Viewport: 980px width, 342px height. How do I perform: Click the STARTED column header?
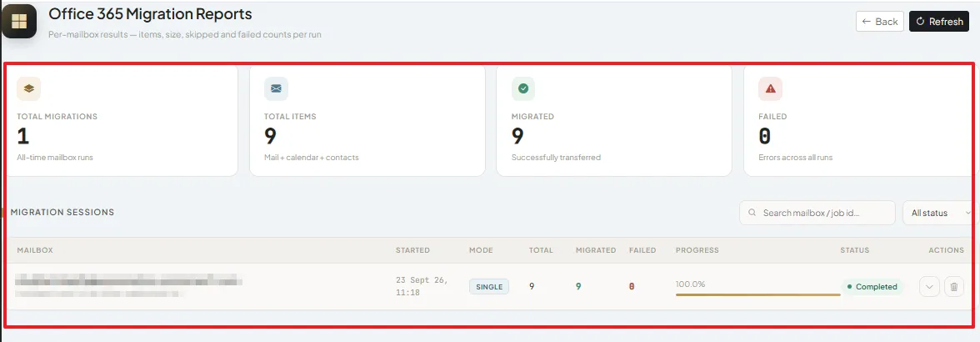412,250
